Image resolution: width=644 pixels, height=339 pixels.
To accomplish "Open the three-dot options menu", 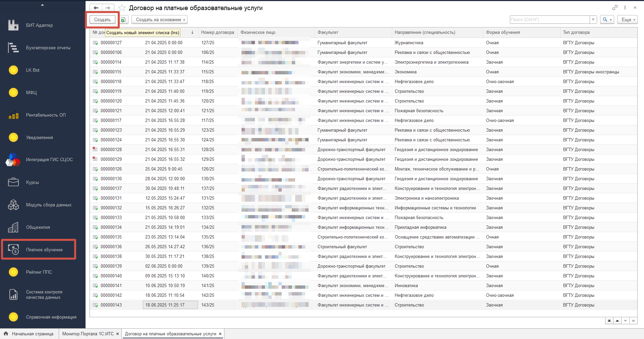I will pos(625,7).
